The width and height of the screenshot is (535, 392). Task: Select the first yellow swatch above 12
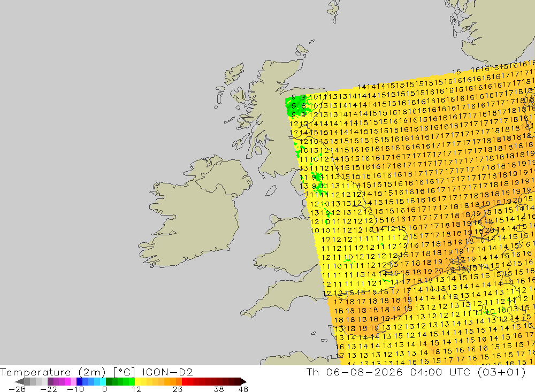[137, 381]
